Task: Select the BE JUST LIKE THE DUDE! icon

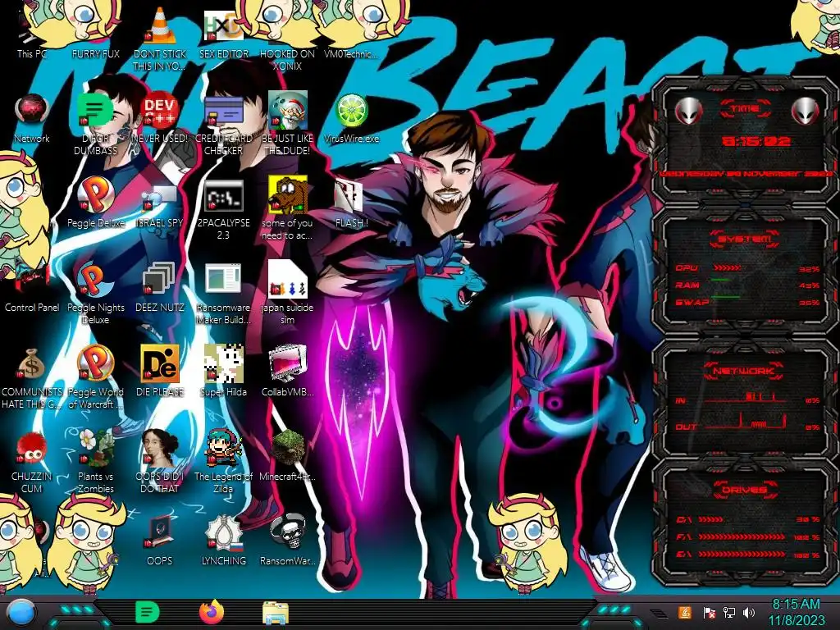Action: [x=287, y=123]
